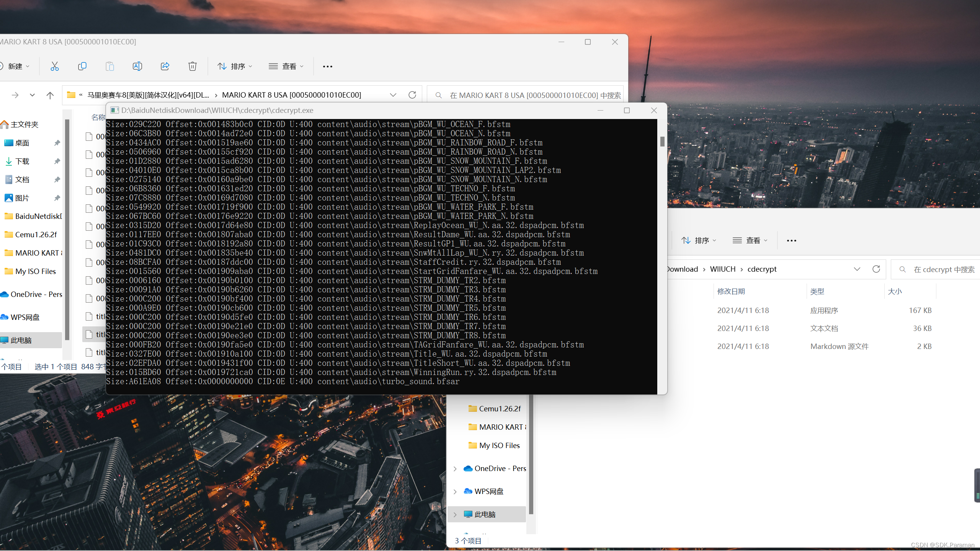980x551 pixels.
Task: Sort by 大小 column header
Action: [x=895, y=291]
